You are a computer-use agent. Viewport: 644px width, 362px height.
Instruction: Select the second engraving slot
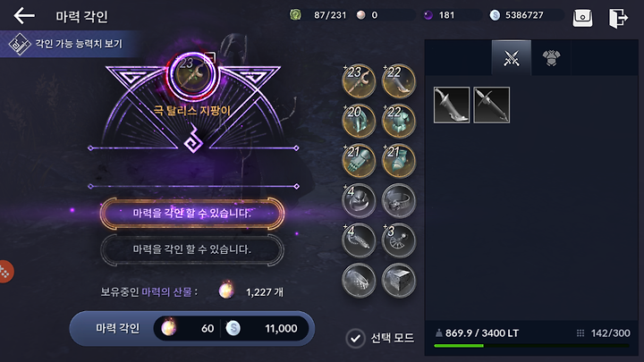(191, 249)
